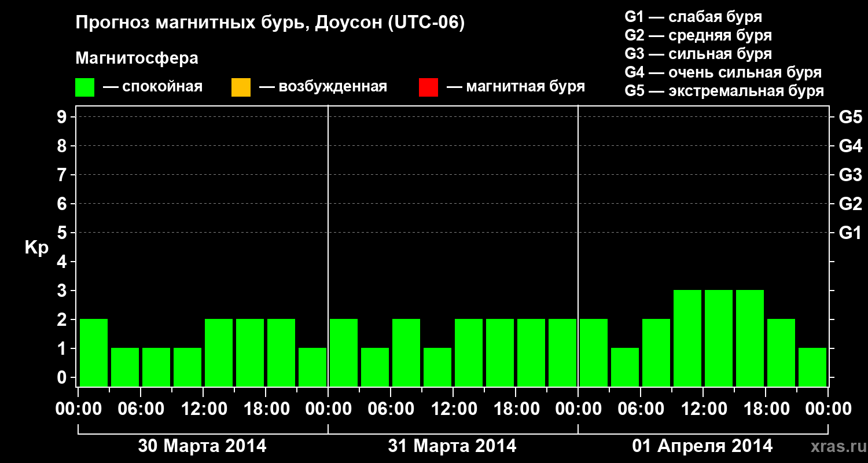Viewport: 868px width, 463px height.
Task: Click the orange 'возбужденная' legend swatch
Action: coord(241,87)
